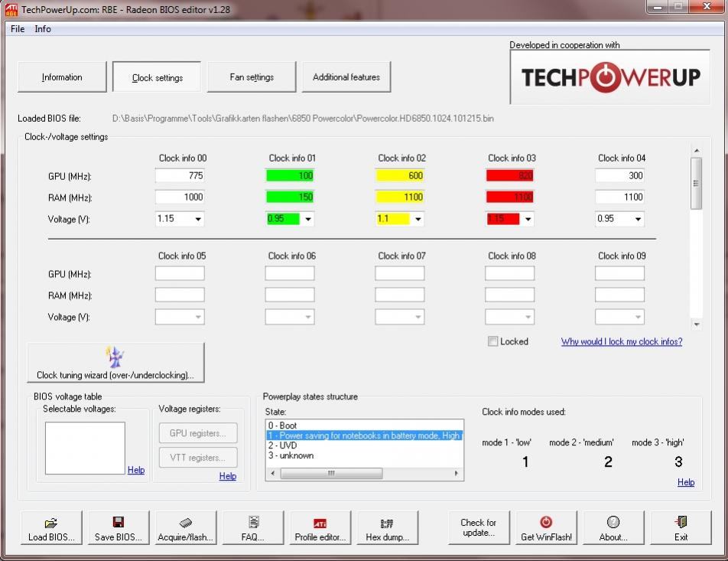
Task: Open Help link under Voltage registers
Action: point(228,476)
